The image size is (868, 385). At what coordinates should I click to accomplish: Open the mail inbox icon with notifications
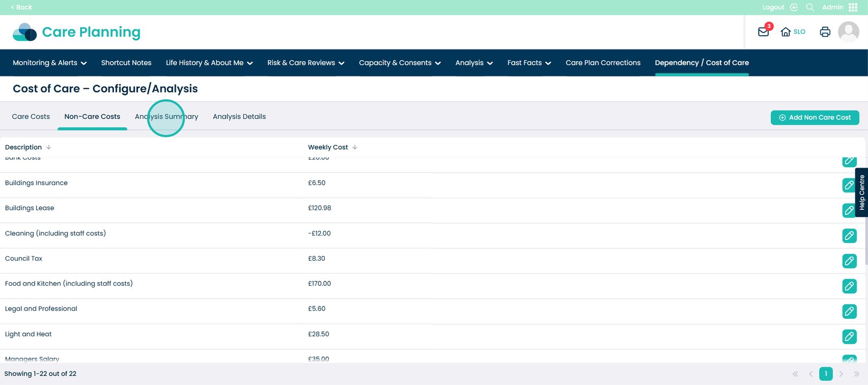[x=763, y=32]
